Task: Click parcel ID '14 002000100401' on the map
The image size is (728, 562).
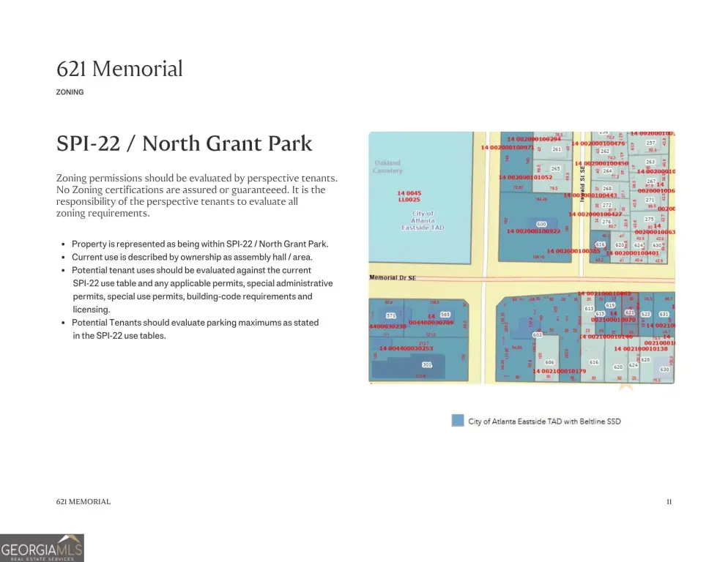Action: (632, 253)
